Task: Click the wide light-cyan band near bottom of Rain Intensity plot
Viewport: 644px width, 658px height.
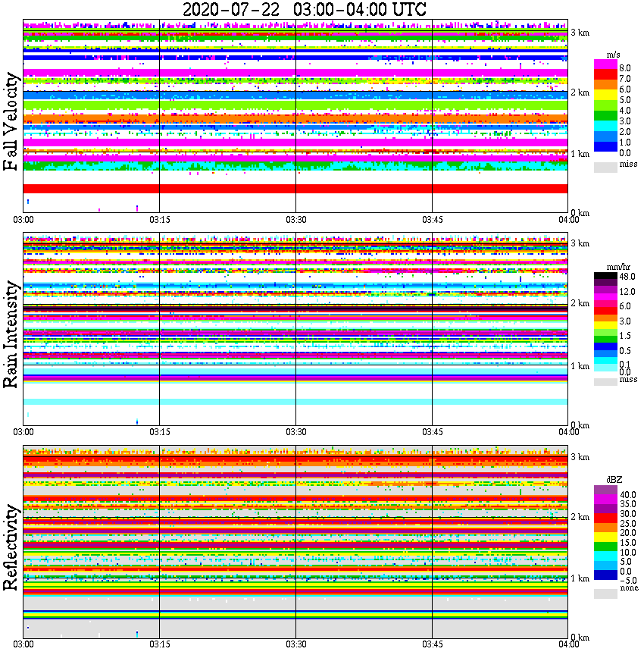Action: (295, 402)
